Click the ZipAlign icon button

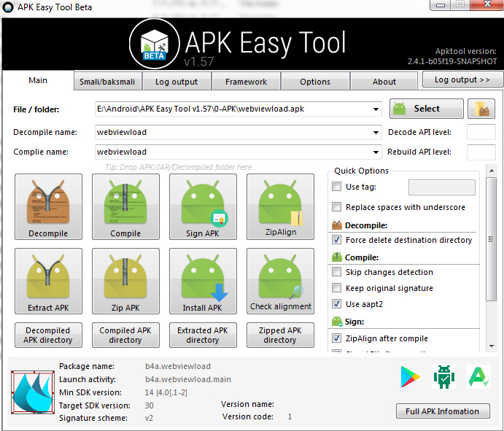(x=280, y=206)
